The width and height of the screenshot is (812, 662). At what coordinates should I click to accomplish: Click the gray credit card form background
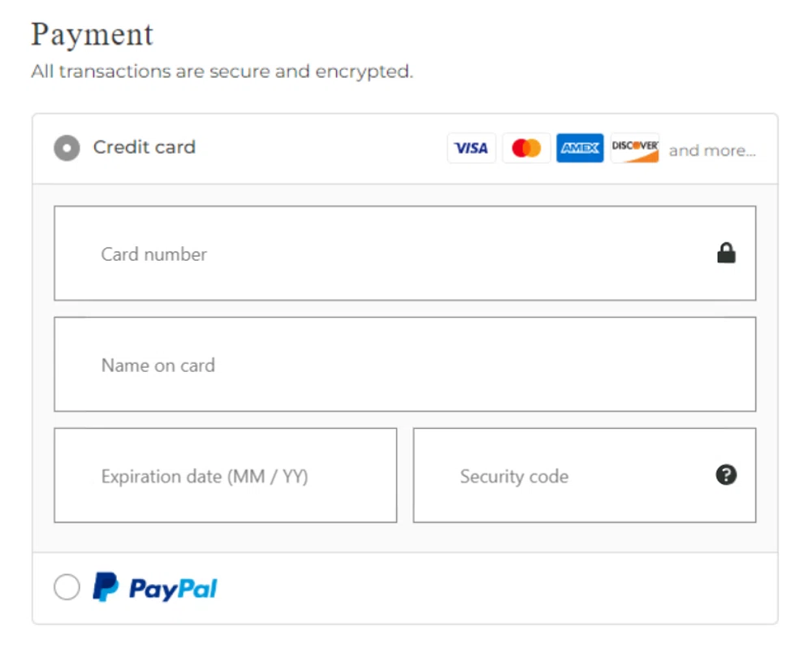(406, 537)
